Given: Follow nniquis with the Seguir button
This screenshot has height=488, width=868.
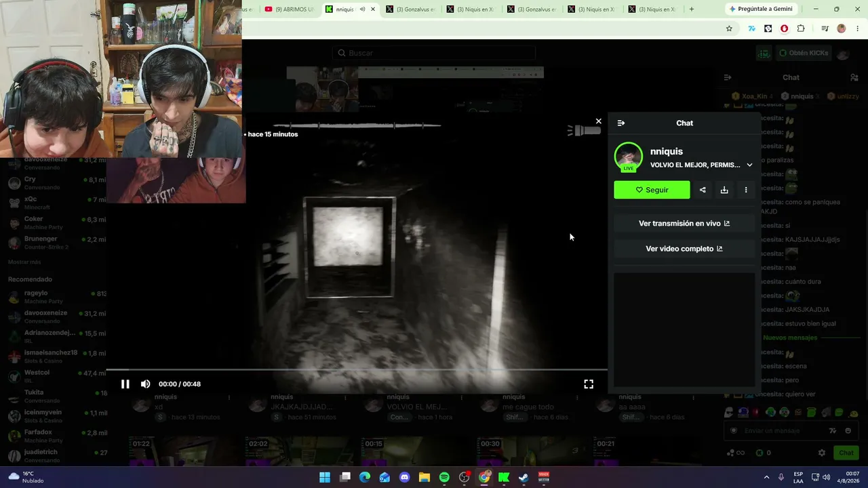Looking at the screenshot, I should (x=652, y=190).
